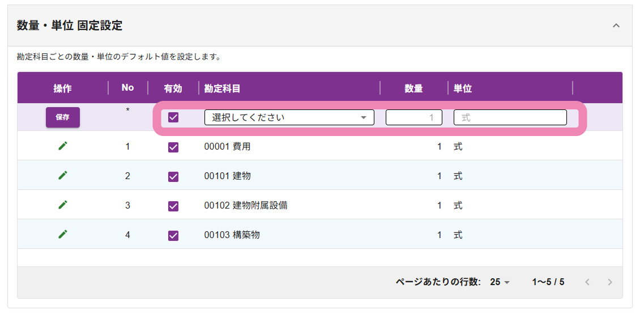Collapse the 数量・単位 固定設定 panel
Image resolution: width=644 pixels, height=314 pixels.
pos(616,26)
